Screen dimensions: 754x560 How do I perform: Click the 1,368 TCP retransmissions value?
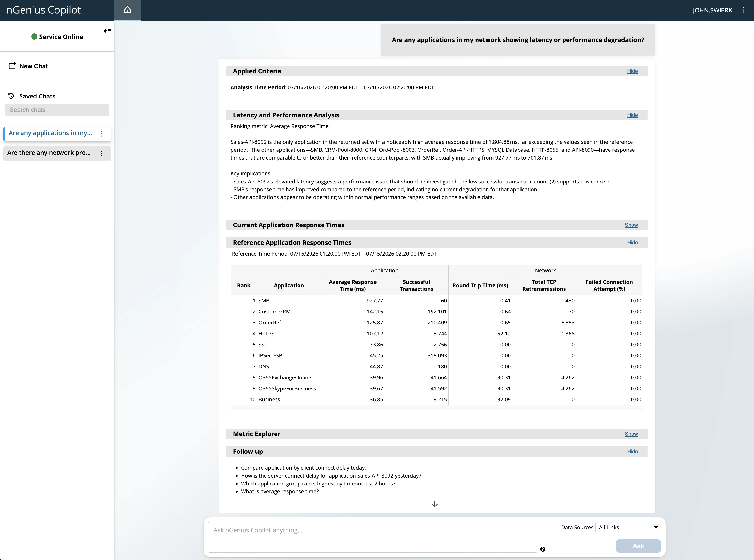pyautogui.click(x=568, y=334)
